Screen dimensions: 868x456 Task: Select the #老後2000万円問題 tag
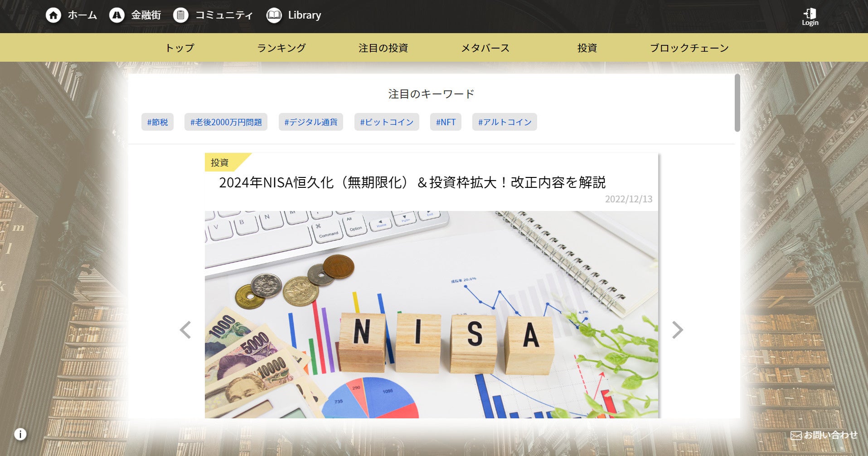click(x=226, y=122)
